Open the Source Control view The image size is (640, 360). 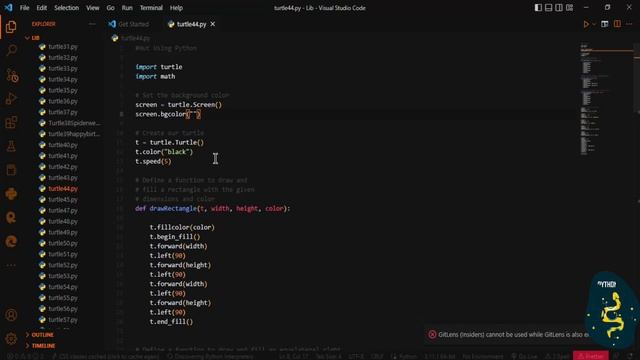coord(12,75)
